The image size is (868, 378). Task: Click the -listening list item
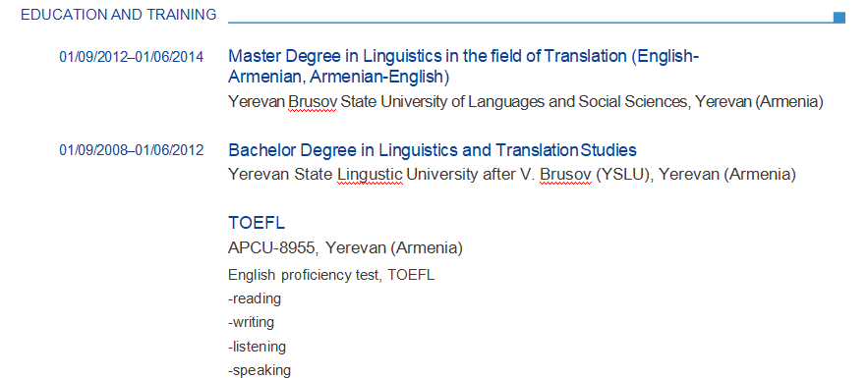click(257, 347)
